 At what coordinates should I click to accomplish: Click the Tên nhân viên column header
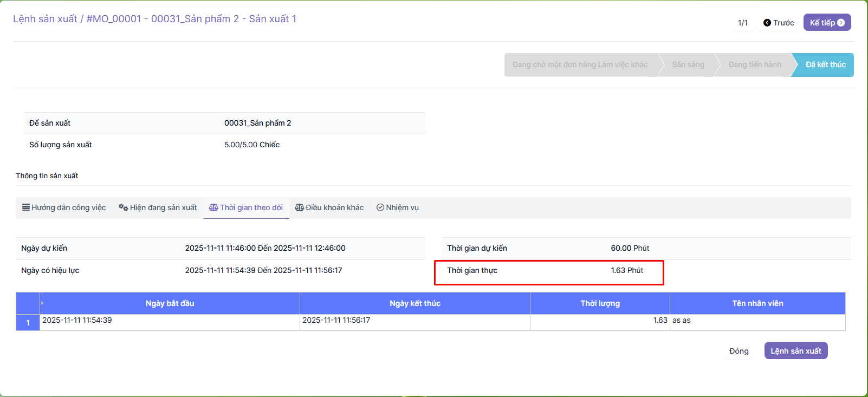pos(757,303)
